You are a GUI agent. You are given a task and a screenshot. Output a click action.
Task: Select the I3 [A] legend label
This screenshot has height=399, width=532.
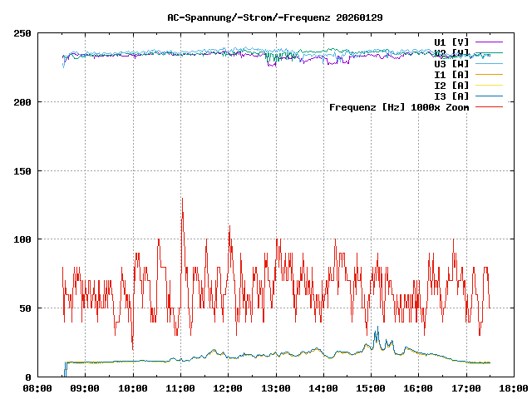[x=451, y=96]
